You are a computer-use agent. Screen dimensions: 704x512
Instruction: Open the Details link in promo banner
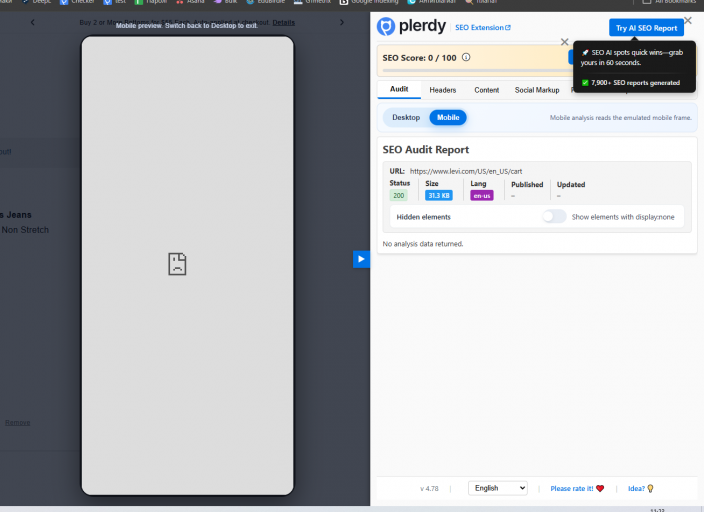click(284, 22)
